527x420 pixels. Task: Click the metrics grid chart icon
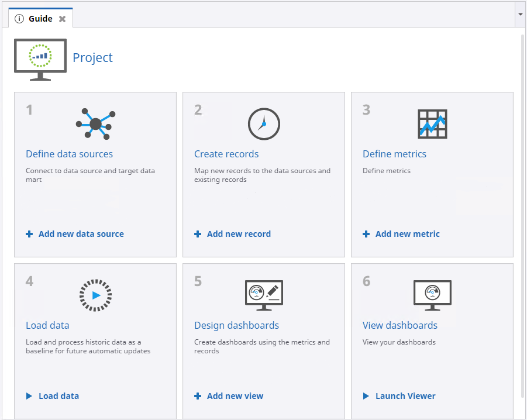tap(432, 123)
